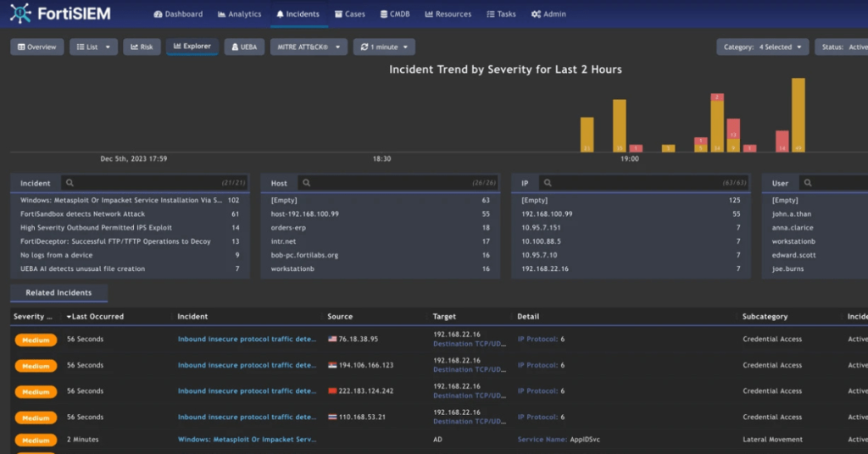Open incident link for source 110.168.53.21
Viewport: 868px width, 454px height.
(247, 417)
